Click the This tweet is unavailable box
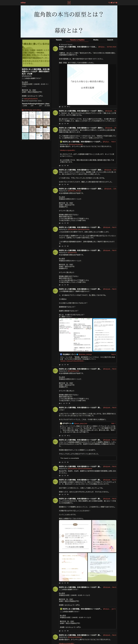Image resolution: width=138 pixels, height=644 pixels. coord(88,458)
